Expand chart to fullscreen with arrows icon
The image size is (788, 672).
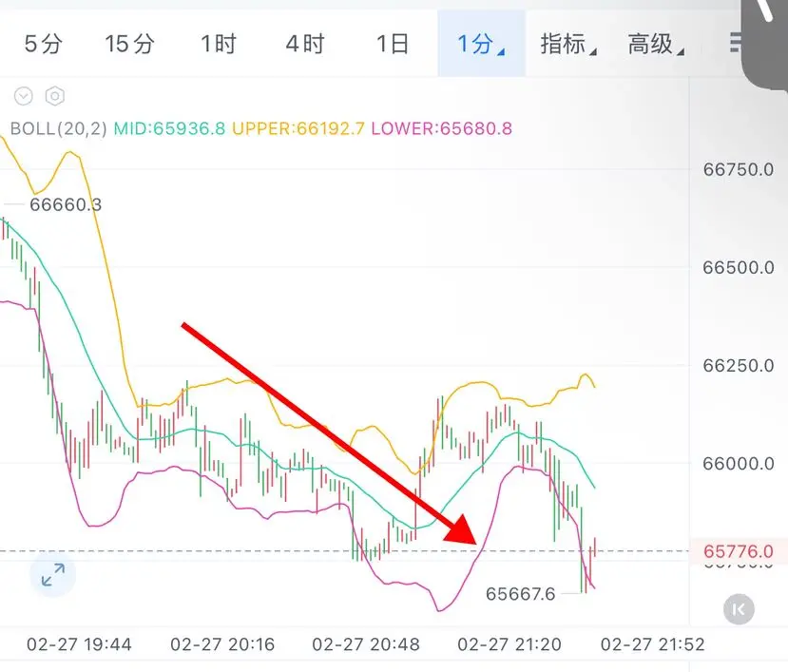pos(53,574)
